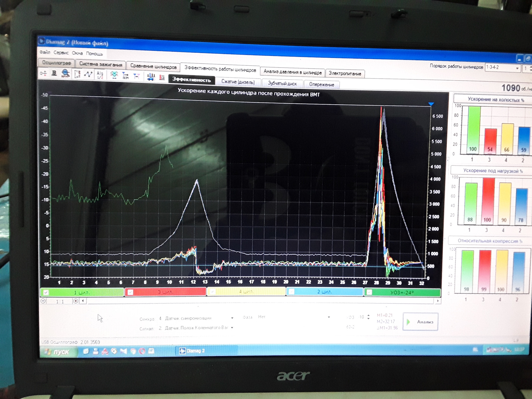Click the second quick launch icon by пуск

pyautogui.click(x=96, y=351)
